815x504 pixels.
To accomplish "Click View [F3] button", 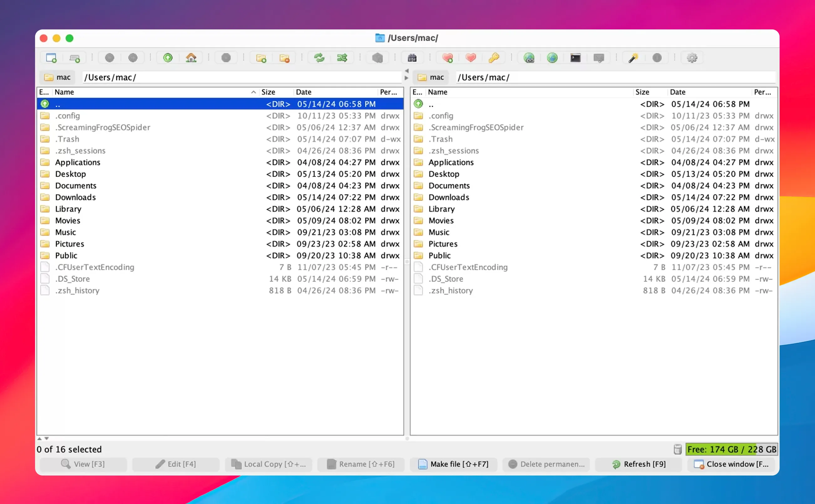I will click(x=83, y=464).
